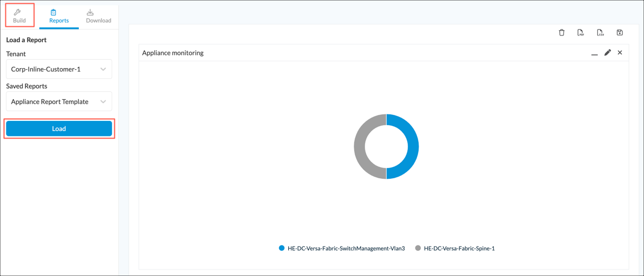Save the report with the floppy disk icon
This screenshot has width=644, height=276.
[619, 33]
